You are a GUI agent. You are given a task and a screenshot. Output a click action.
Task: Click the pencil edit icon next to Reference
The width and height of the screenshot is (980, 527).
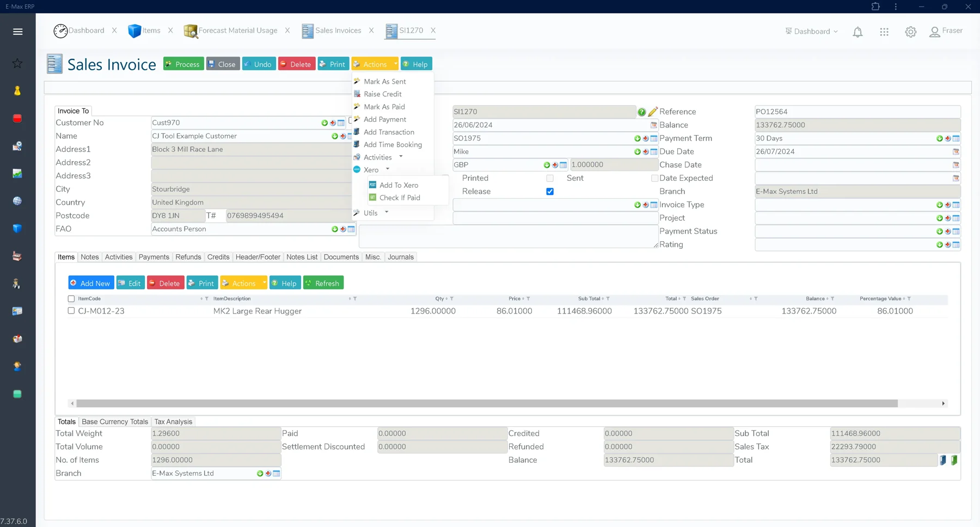click(x=653, y=112)
